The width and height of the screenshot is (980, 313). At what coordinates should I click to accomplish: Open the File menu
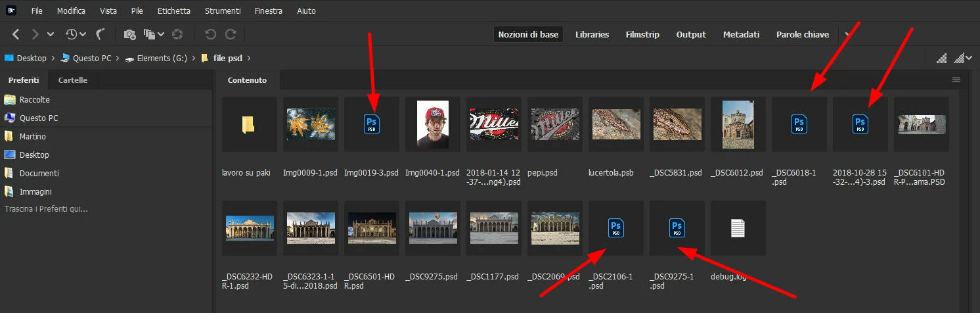point(37,11)
